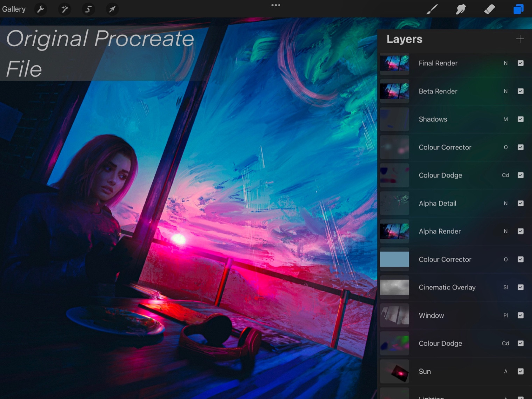Viewport: 532px width, 399px height.
Task: Select the layer named Cinematic Overlay
Action: [x=447, y=287]
